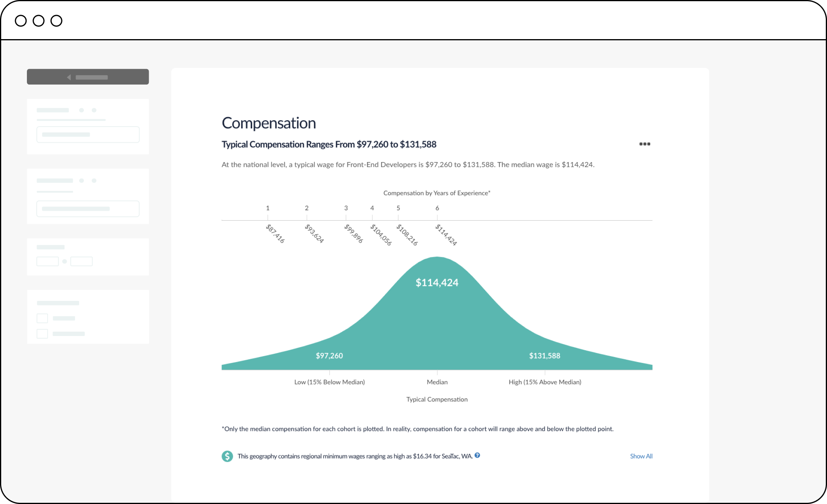Click Show All link for minimum wages
Screen dimensions: 827x504
(641, 456)
